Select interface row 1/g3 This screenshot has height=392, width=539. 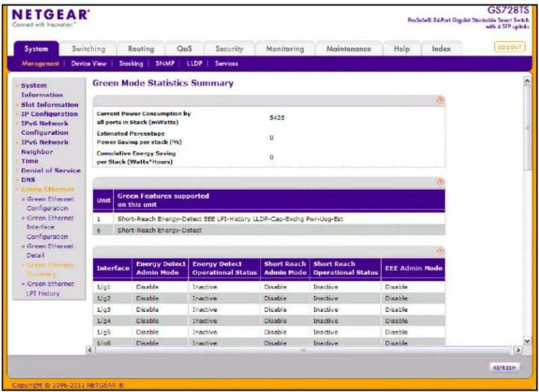click(269, 309)
